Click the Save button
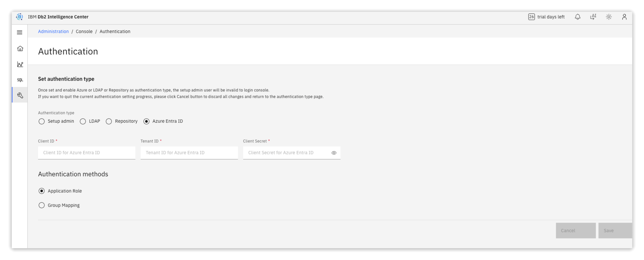The height and width of the screenshot is (260, 644). pos(615,231)
